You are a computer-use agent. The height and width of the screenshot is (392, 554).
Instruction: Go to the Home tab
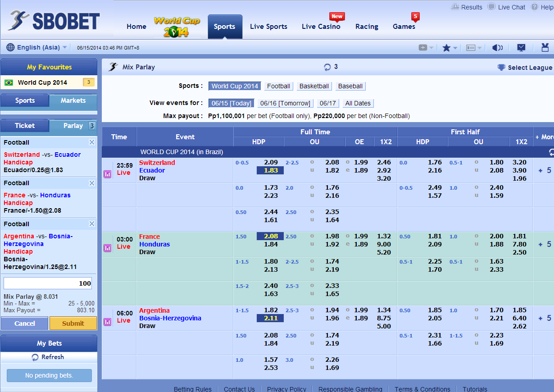136,27
